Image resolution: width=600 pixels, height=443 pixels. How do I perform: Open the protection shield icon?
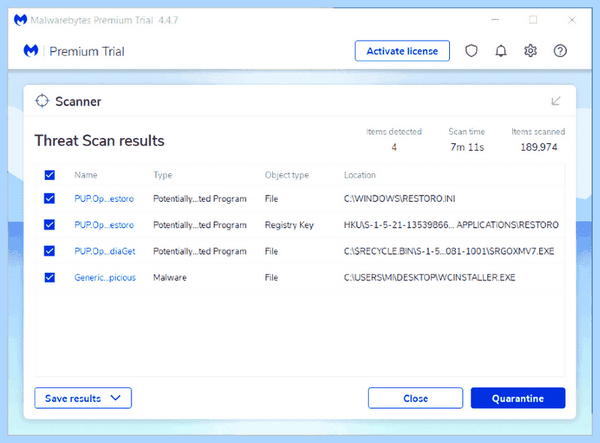(x=471, y=50)
